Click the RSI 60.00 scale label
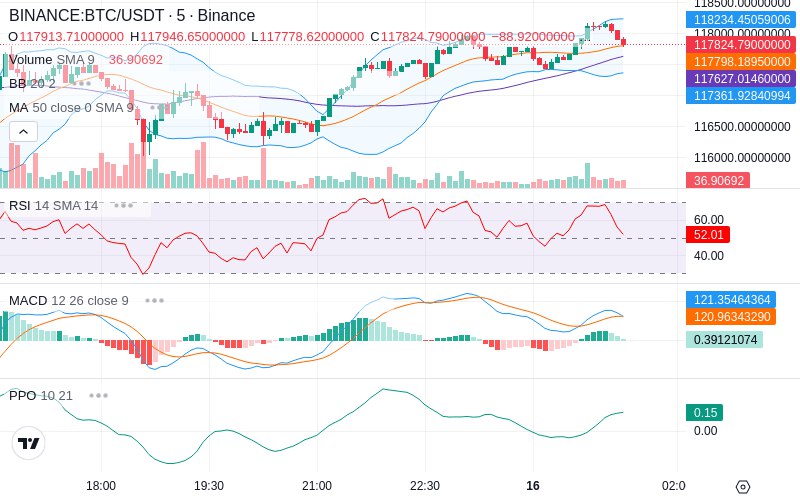 point(709,220)
